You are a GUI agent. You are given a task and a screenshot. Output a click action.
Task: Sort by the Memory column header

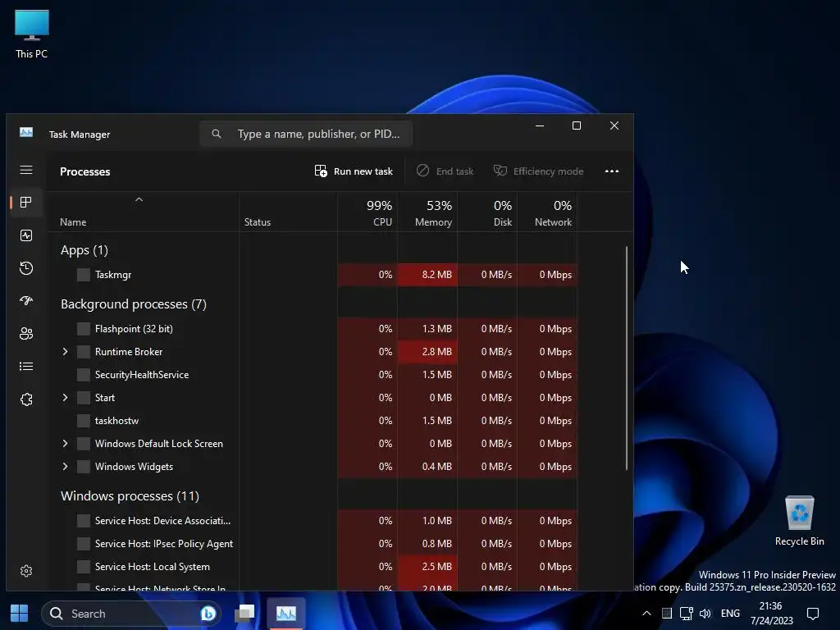coord(427,213)
